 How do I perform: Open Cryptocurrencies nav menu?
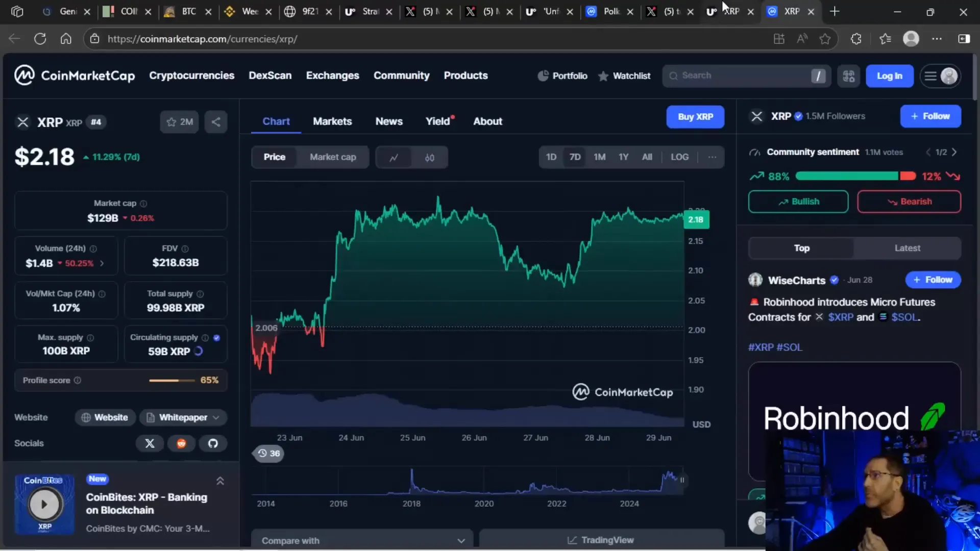pyautogui.click(x=191, y=76)
